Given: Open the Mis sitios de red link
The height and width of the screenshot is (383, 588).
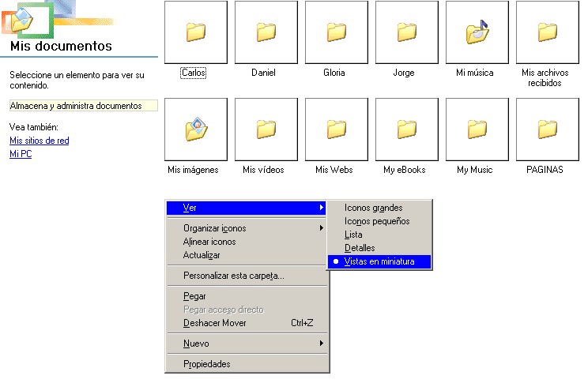Looking at the screenshot, I should tap(40, 141).
